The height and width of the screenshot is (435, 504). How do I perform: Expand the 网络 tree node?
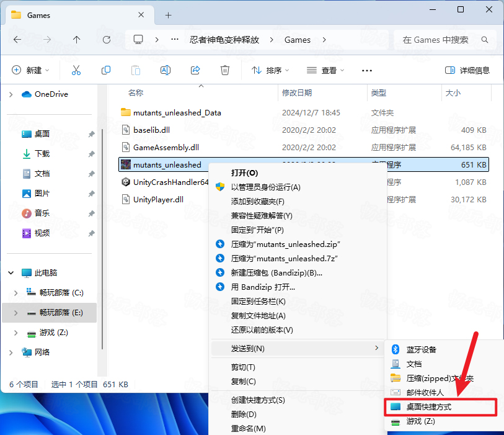[x=11, y=352]
